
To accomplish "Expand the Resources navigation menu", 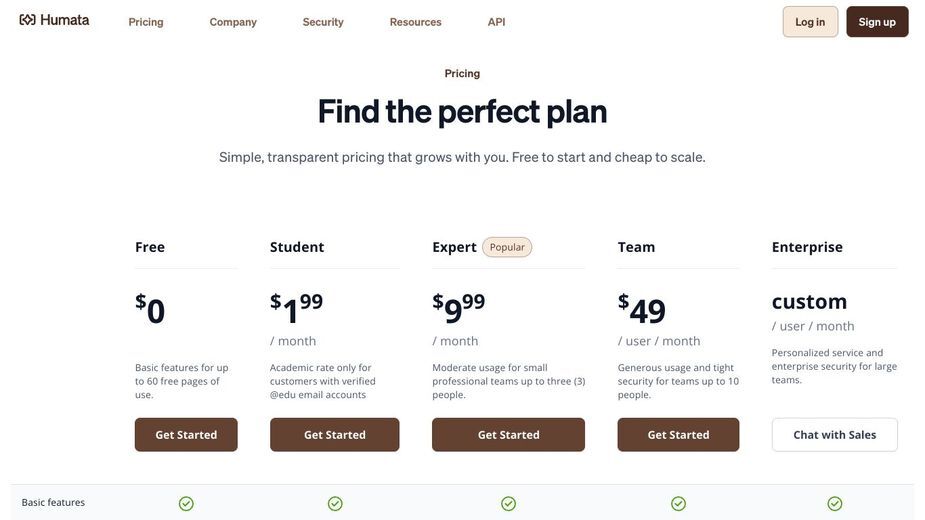I will click(x=415, y=22).
